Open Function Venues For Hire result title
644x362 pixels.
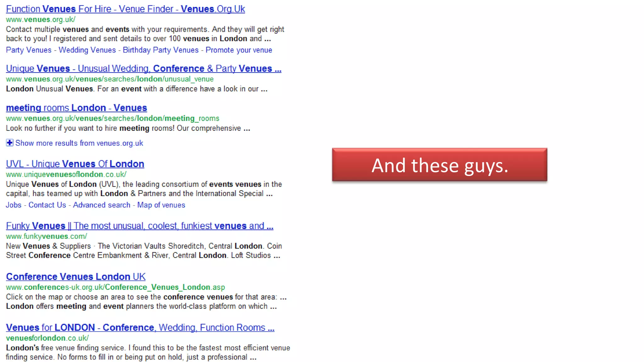tap(125, 9)
